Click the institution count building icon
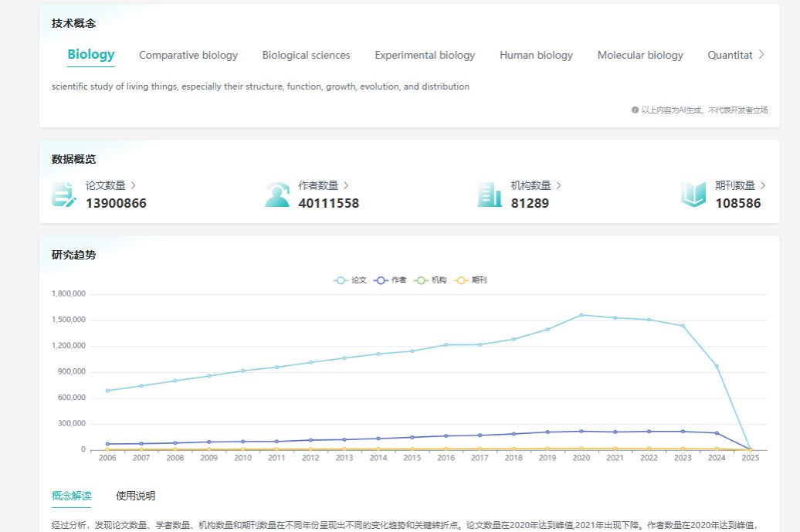 (489, 195)
